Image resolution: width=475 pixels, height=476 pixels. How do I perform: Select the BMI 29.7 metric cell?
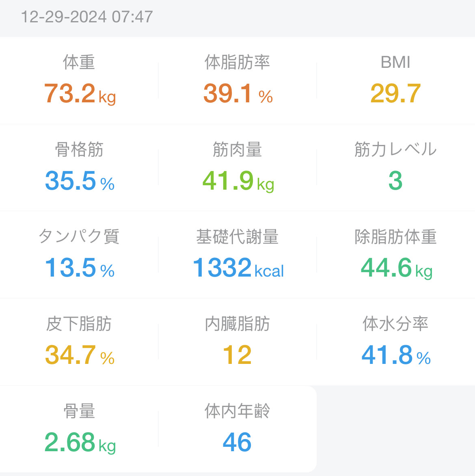coord(396,80)
